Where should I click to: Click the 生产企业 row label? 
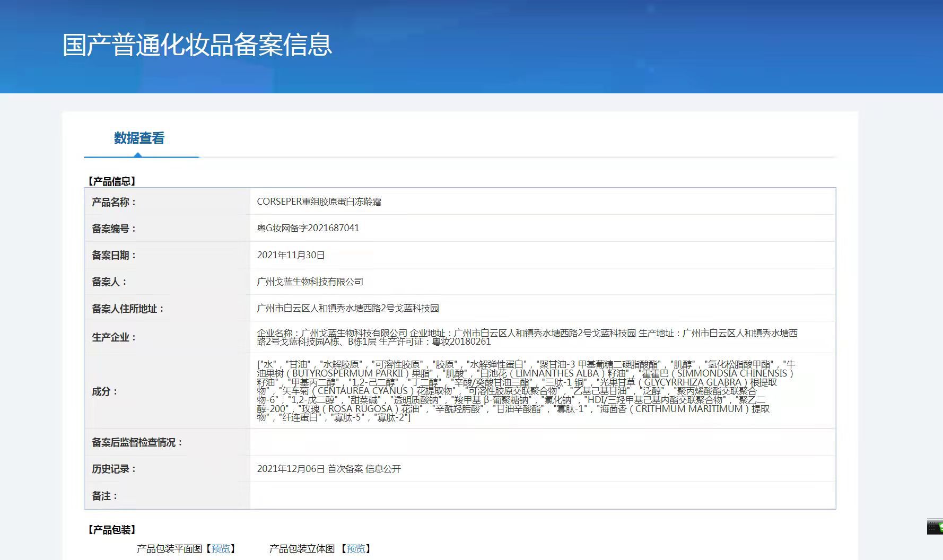coord(114,337)
